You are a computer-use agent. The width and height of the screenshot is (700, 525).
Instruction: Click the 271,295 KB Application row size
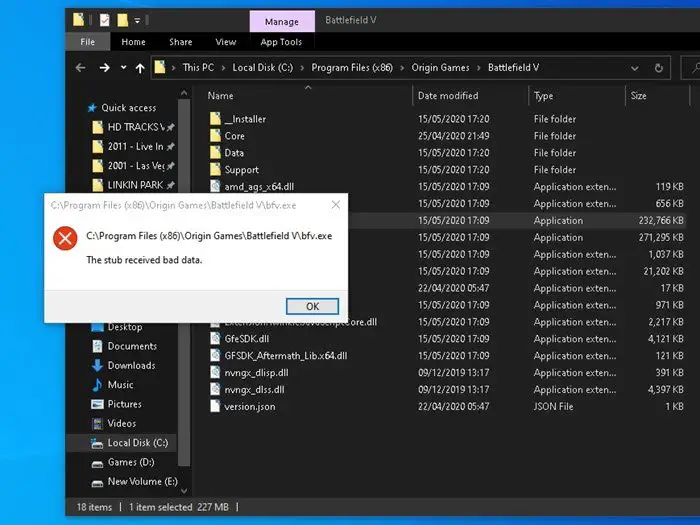tap(661, 238)
